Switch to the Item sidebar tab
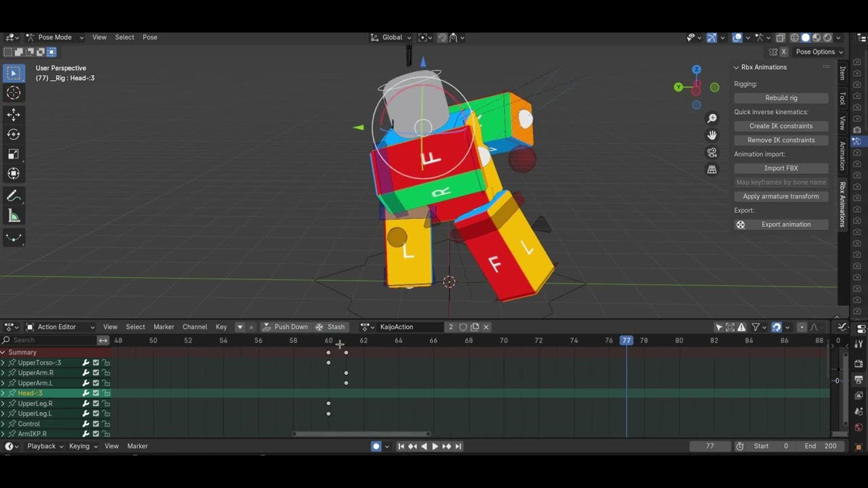868x488 pixels. tap(842, 73)
